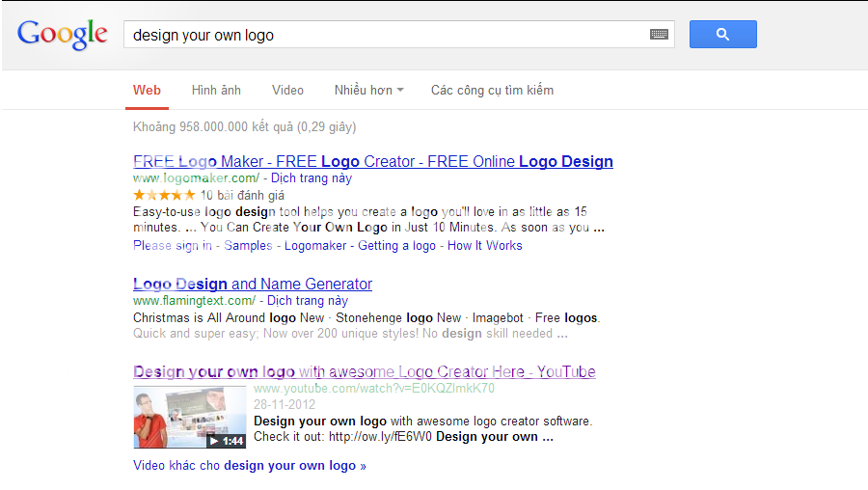
Task: Click Dịch trang này for logomaker result
Action: point(312,178)
